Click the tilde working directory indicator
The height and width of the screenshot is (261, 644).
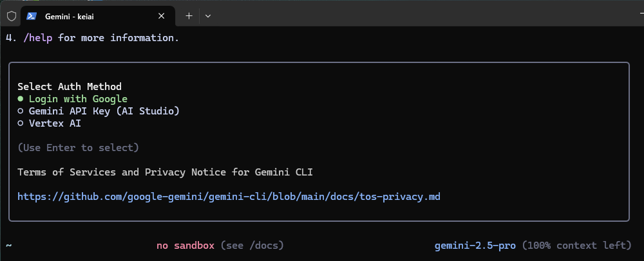click(8, 246)
